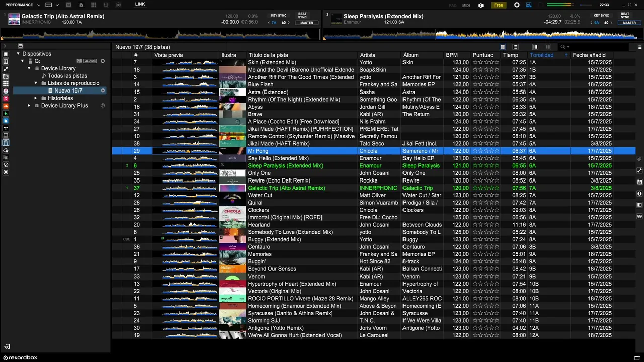Collapse the Device Library node

pos(29,68)
